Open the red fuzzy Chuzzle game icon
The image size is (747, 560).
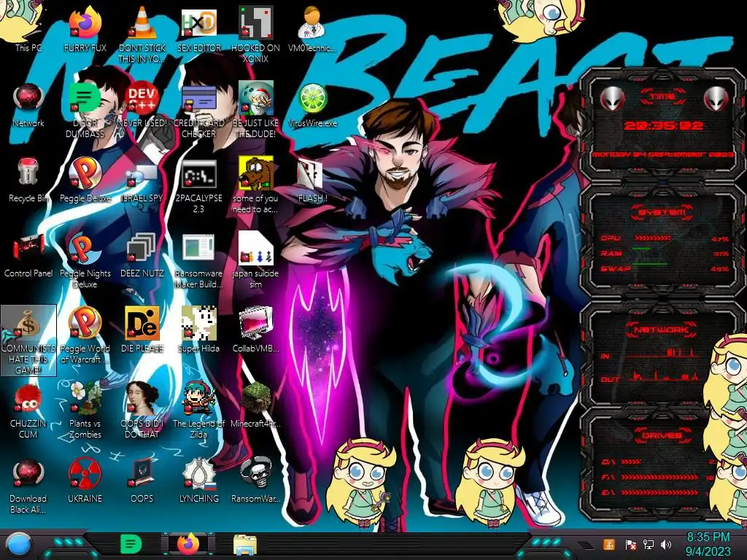28,399
